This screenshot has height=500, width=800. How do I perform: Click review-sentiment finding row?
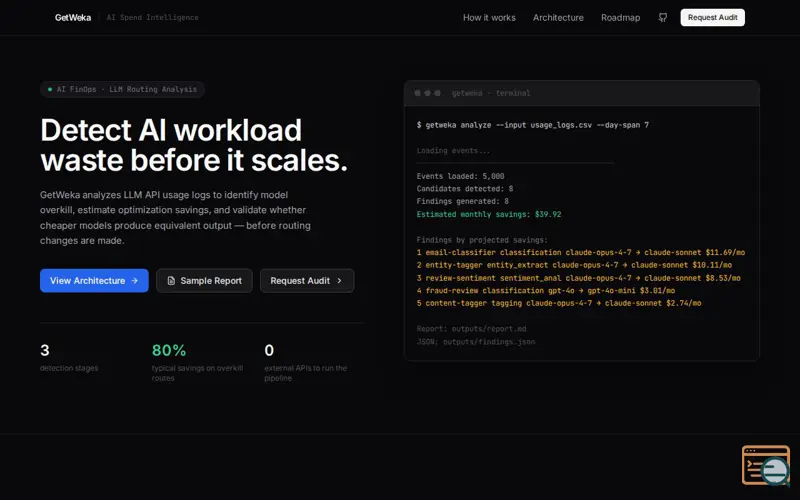(x=579, y=278)
